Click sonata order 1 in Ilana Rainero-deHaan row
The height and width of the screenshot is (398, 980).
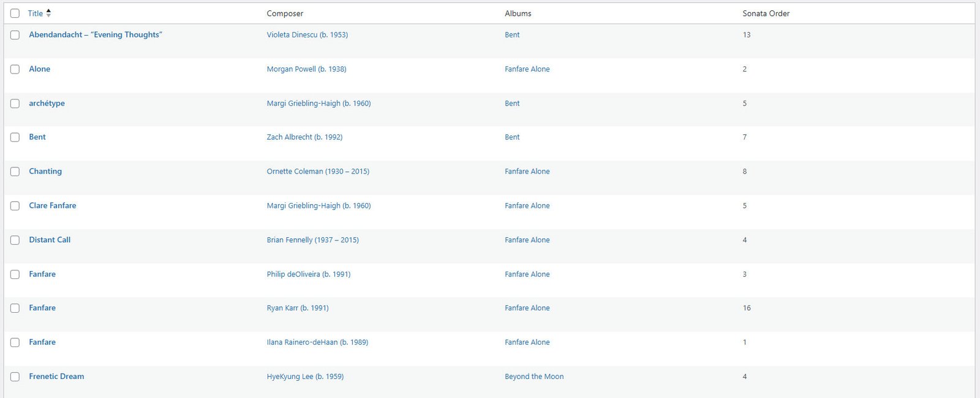point(745,343)
